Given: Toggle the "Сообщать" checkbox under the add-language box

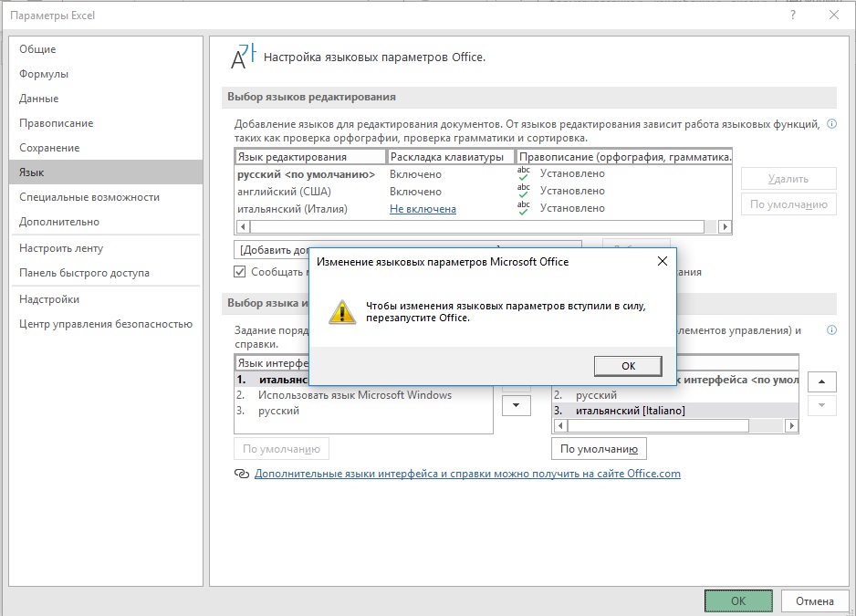Looking at the screenshot, I should (241, 272).
